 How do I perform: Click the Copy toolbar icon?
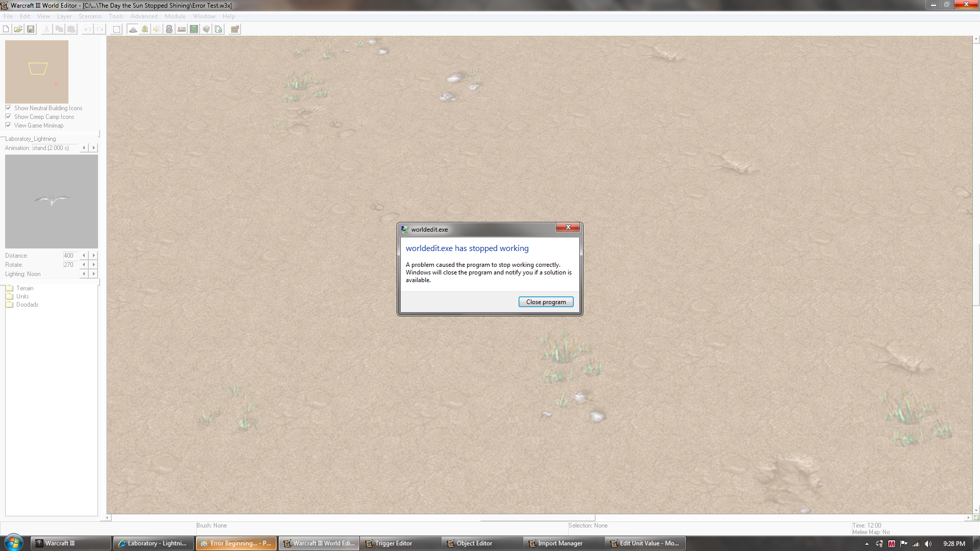[x=59, y=29]
